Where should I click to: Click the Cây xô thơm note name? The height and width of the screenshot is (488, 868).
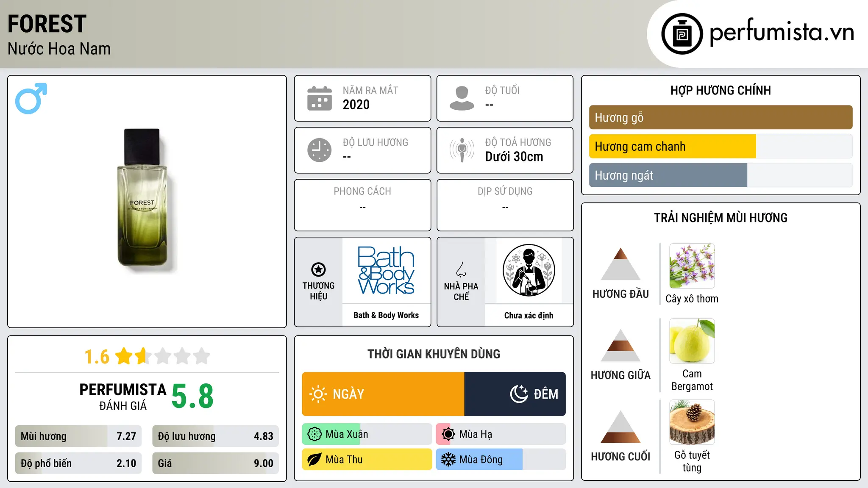click(x=692, y=299)
